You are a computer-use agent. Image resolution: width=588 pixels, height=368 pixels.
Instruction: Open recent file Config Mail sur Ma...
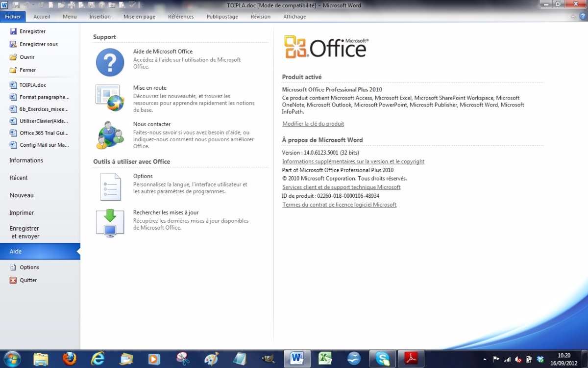40,145
